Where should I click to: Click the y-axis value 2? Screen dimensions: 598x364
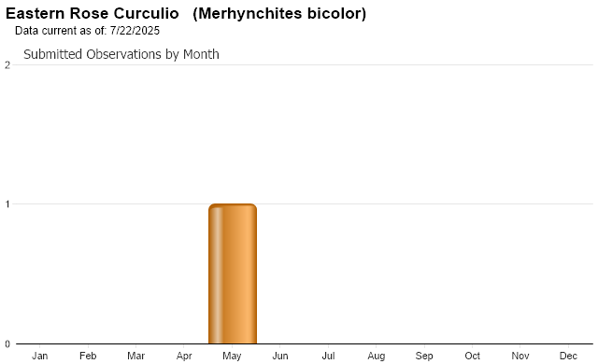tap(7, 65)
